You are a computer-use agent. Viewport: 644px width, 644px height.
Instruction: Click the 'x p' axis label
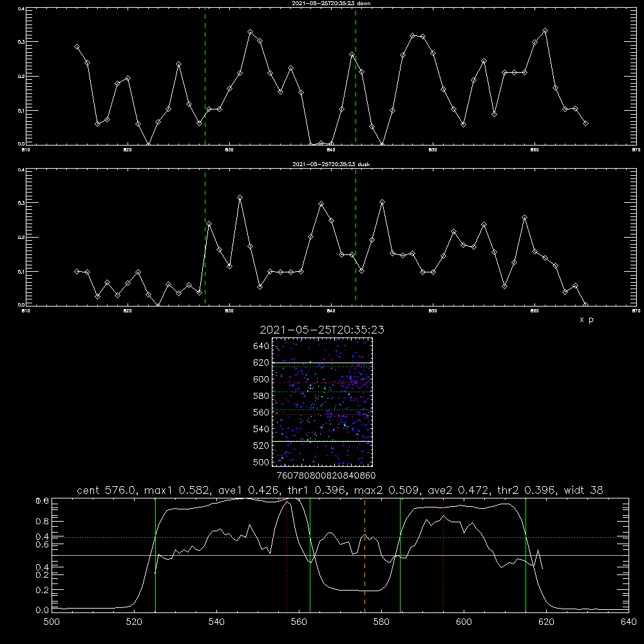coord(587,319)
